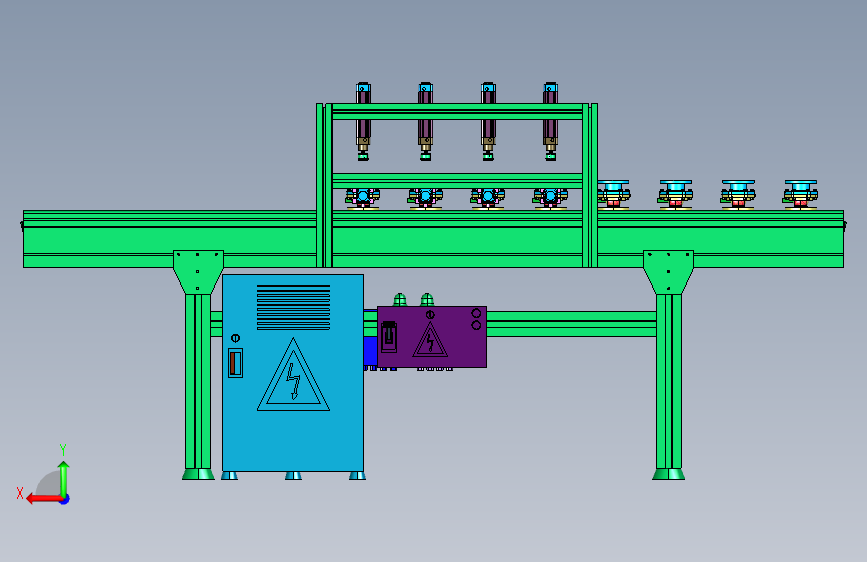
Task: Click the ventilation louvers on blue cabinet
Action: coord(294,308)
